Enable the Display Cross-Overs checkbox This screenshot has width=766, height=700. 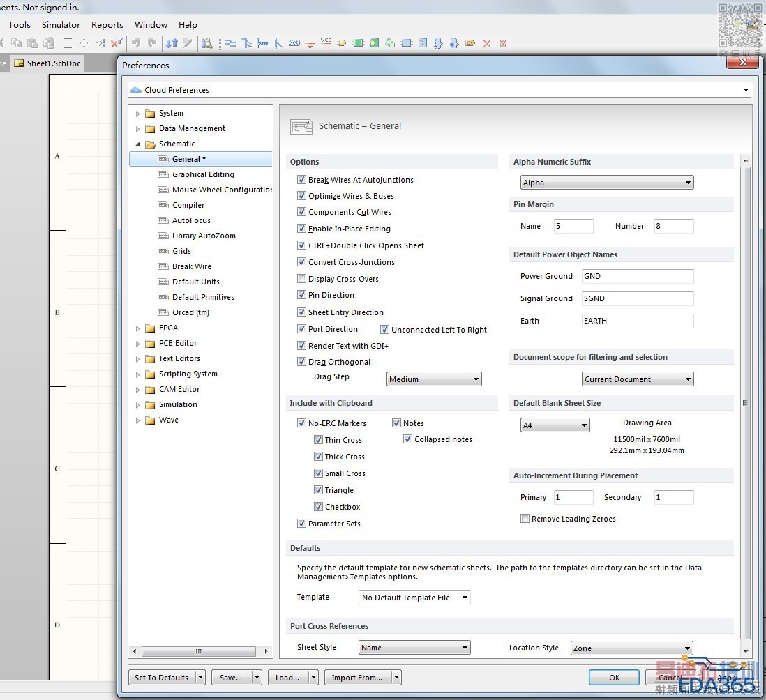tap(301, 279)
